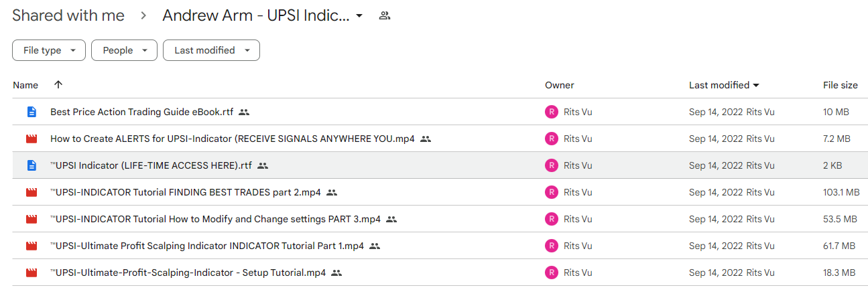Select Tutorial How to Modify and Change settings PART 3.mp4
Image resolution: width=868 pixels, height=308 pixels.
pyautogui.click(x=215, y=219)
